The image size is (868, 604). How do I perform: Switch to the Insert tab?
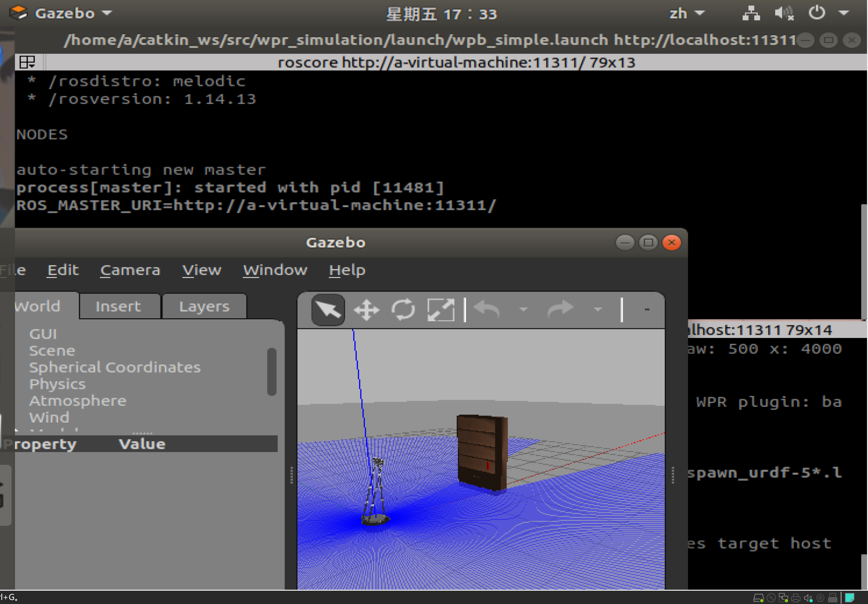pyautogui.click(x=118, y=306)
